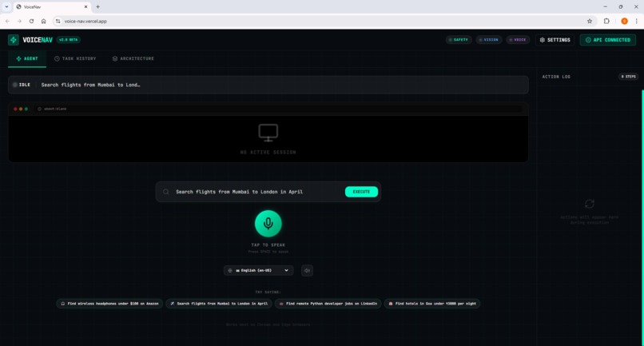Click the steps counter badge in Action Log
The image size is (644, 346).
click(x=628, y=77)
